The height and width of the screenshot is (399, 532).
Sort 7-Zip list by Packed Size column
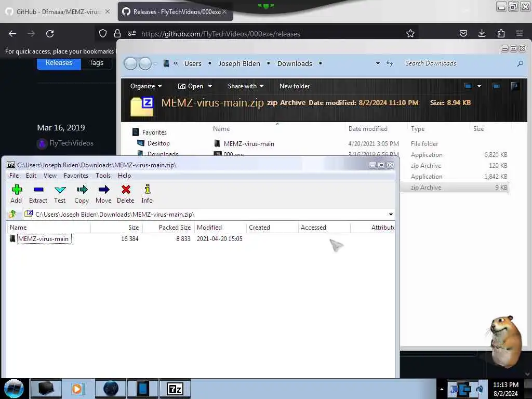click(x=169, y=228)
